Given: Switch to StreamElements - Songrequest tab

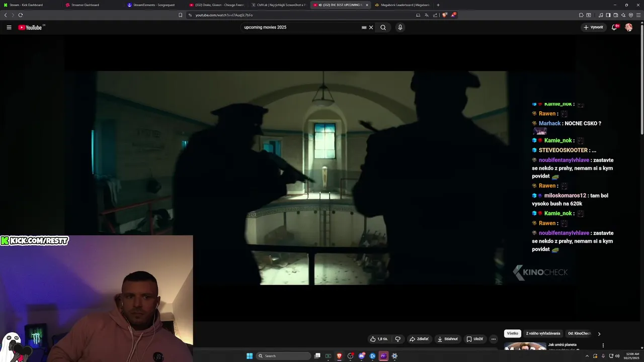Looking at the screenshot, I should pos(153,5).
